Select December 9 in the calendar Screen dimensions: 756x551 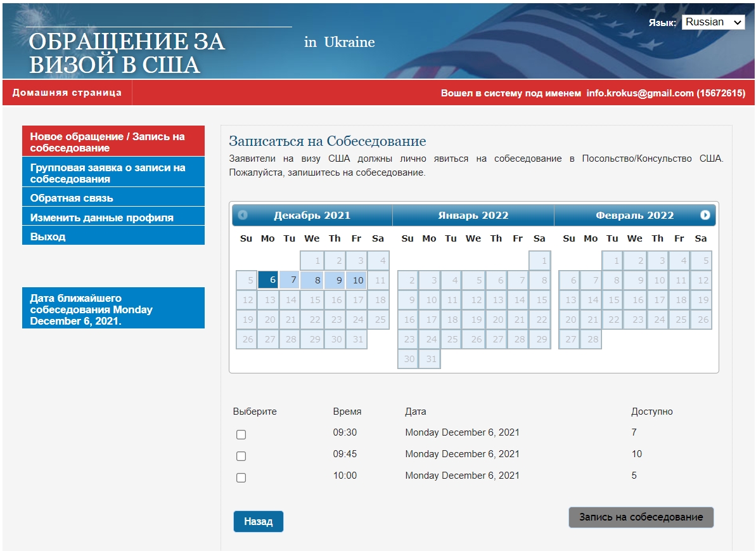pos(335,280)
